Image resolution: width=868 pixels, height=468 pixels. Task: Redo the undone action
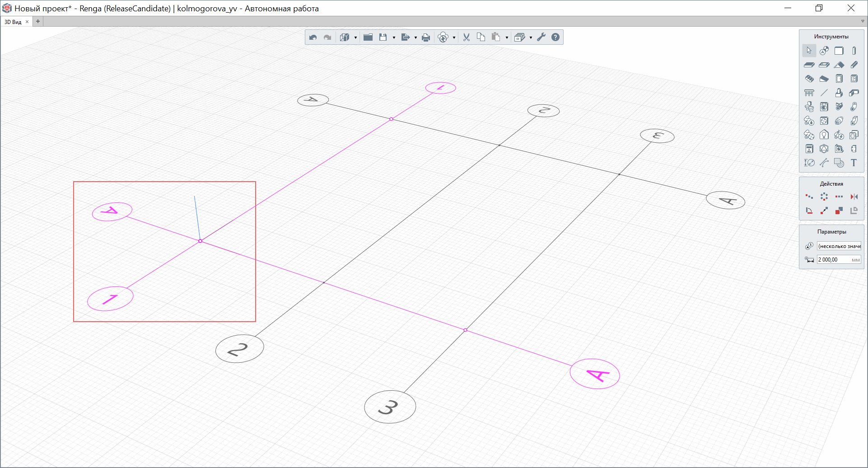coord(327,37)
